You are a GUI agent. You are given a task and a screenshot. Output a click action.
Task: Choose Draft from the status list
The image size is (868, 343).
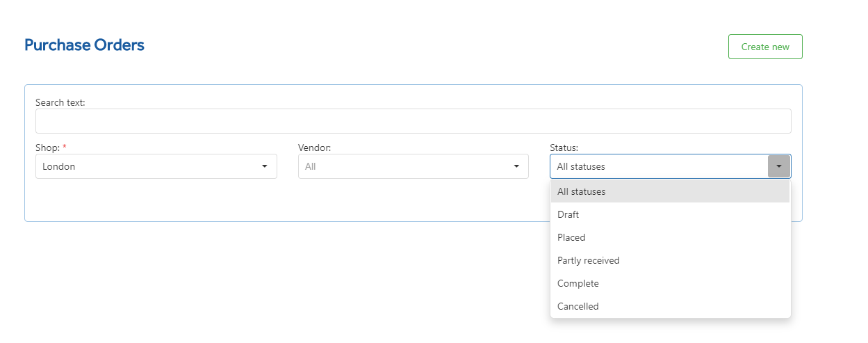pos(670,214)
